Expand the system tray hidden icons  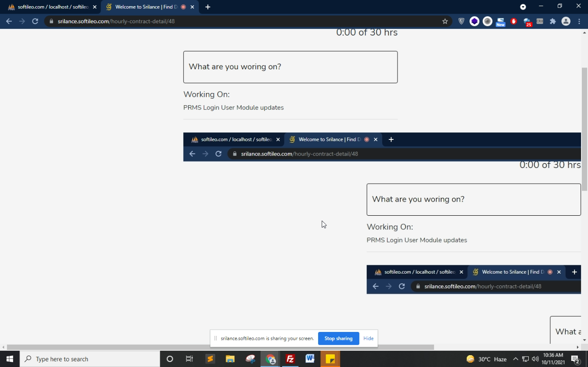pos(516,359)
